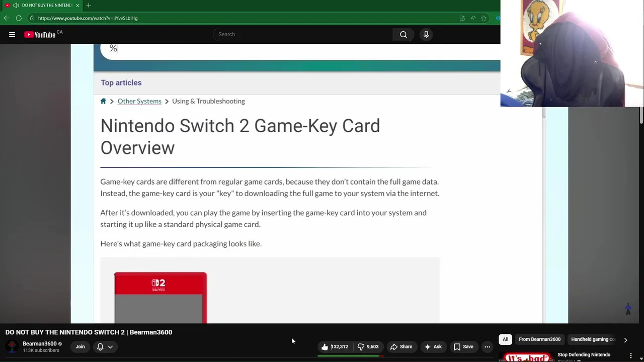Click the Share button
Image resolution: width=644 pixels, height=362 pixels.
tap(401, 347)
